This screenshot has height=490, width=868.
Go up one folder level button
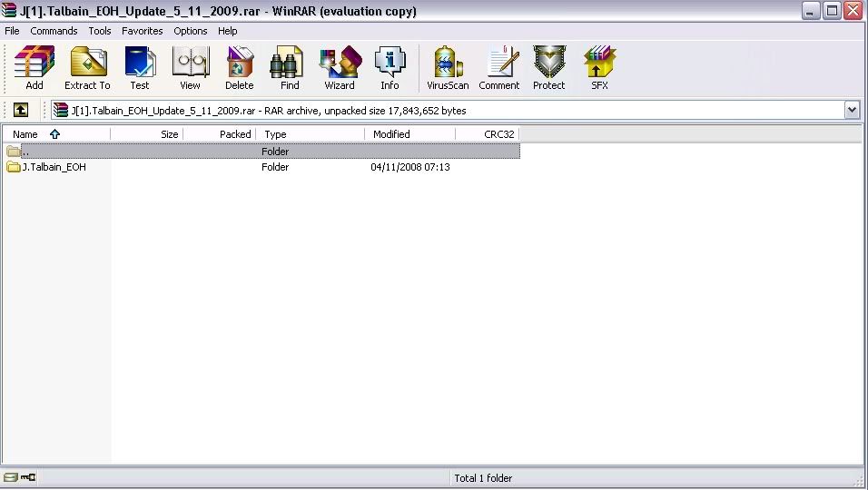click(x=21, y=110)
